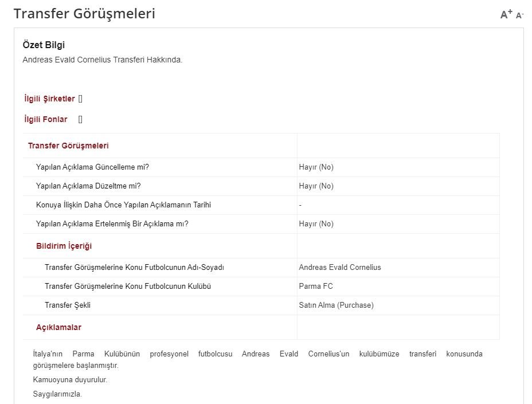Click the 'Yapılan Açıklama Güncelleme mi?' row label
This screenshot has width=532, height=404.
[92, 167]
